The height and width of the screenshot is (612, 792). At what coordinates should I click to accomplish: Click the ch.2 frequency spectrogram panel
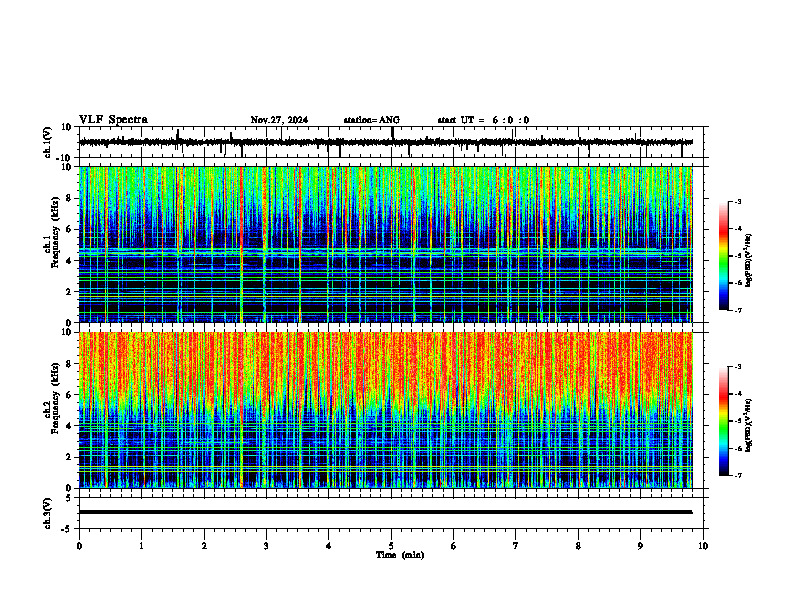385,410
